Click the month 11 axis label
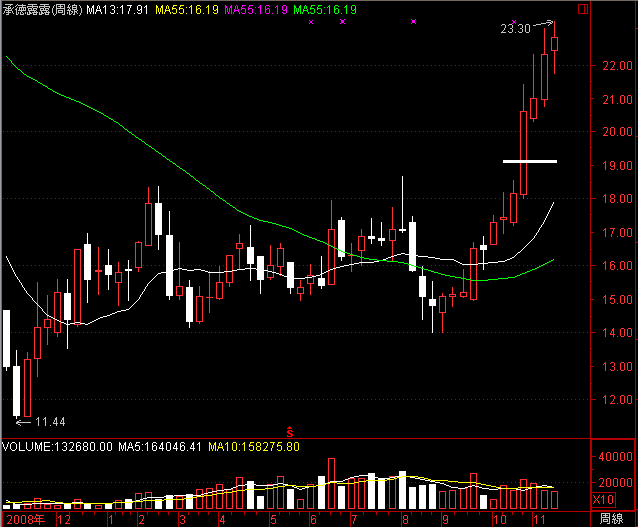 pos(539,520)
